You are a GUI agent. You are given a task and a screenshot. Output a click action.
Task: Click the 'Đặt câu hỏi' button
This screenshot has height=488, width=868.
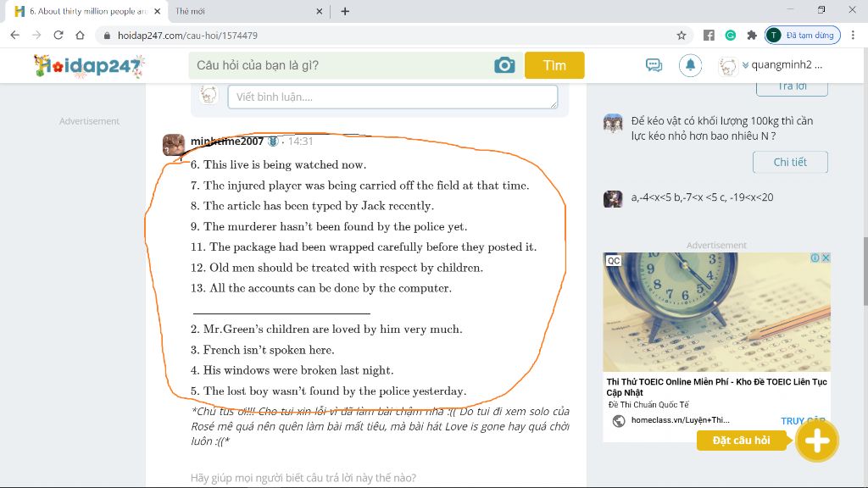[741, 441]
